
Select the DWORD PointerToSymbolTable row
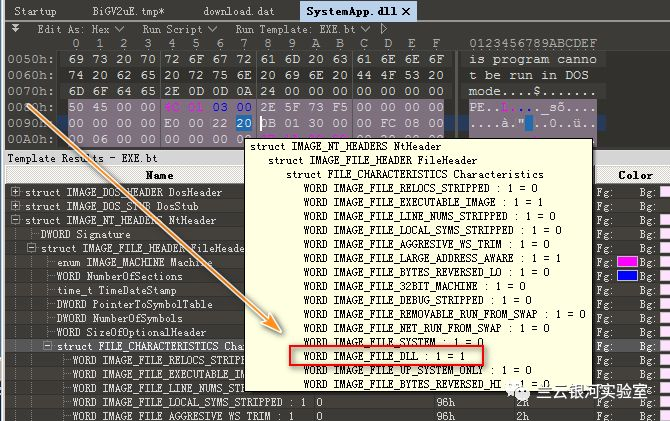pos(134,304)
